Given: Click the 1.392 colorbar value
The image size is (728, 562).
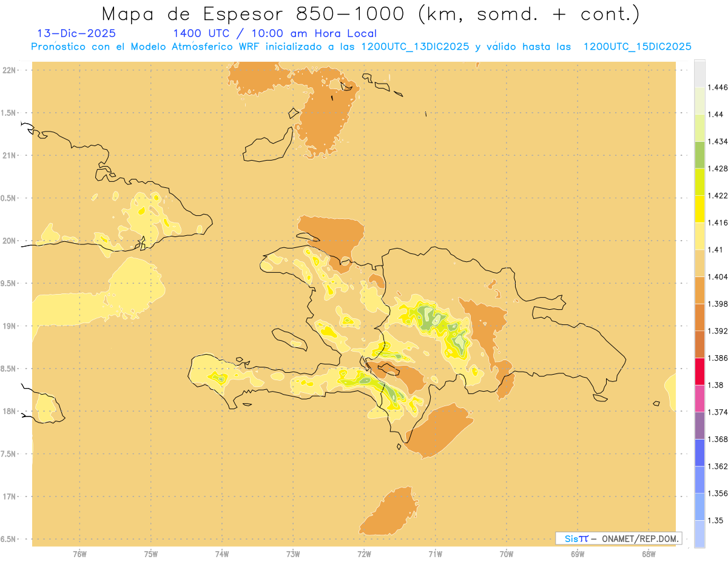Looking at the screenshot, I should (718, 331).
